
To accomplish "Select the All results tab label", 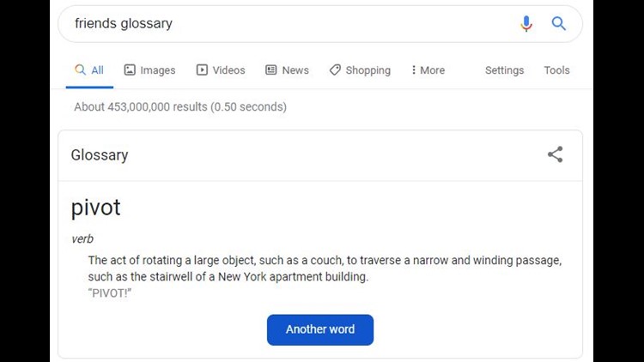I will point(97,70).
